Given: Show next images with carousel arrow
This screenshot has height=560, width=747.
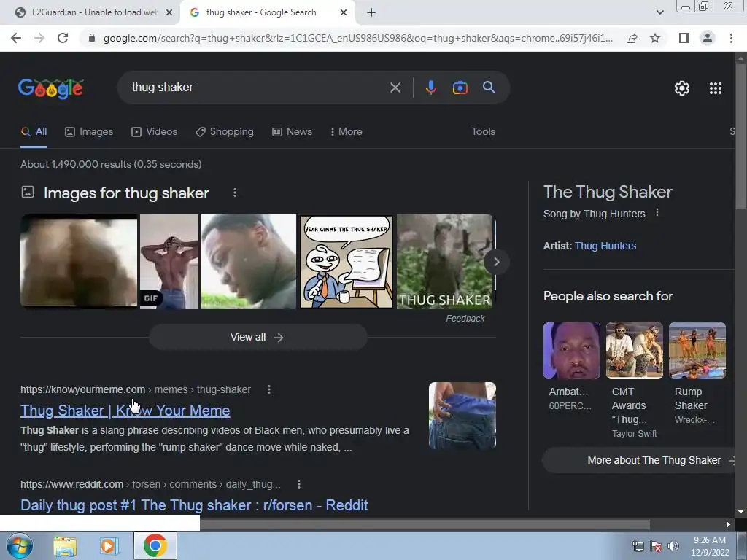Looking at the screenshot, I should 496,262.
